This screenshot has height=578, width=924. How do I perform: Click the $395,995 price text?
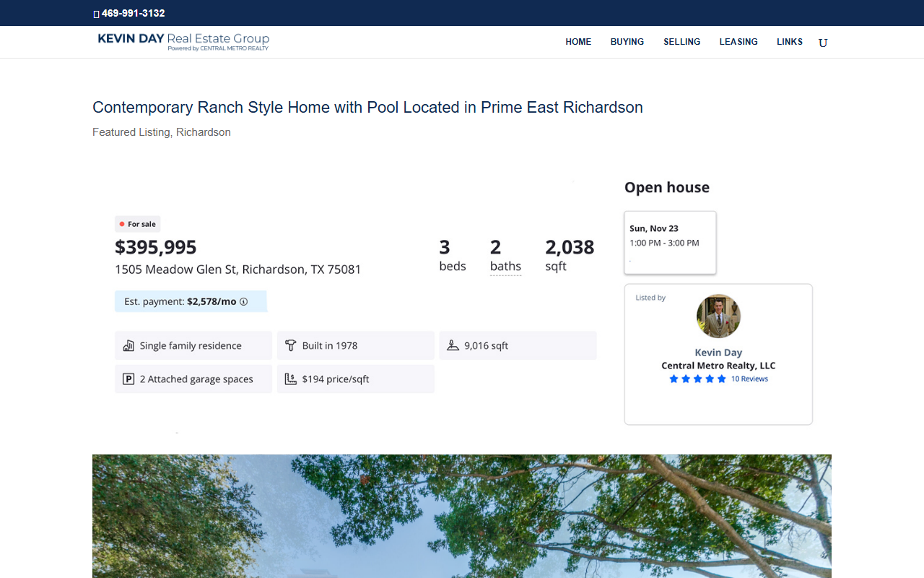156,247
